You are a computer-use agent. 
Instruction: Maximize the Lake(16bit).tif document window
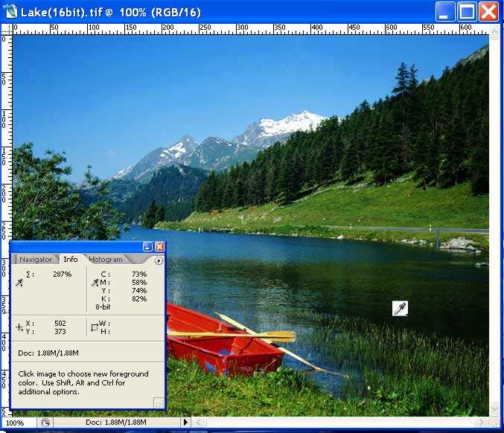tap(467, 11)
